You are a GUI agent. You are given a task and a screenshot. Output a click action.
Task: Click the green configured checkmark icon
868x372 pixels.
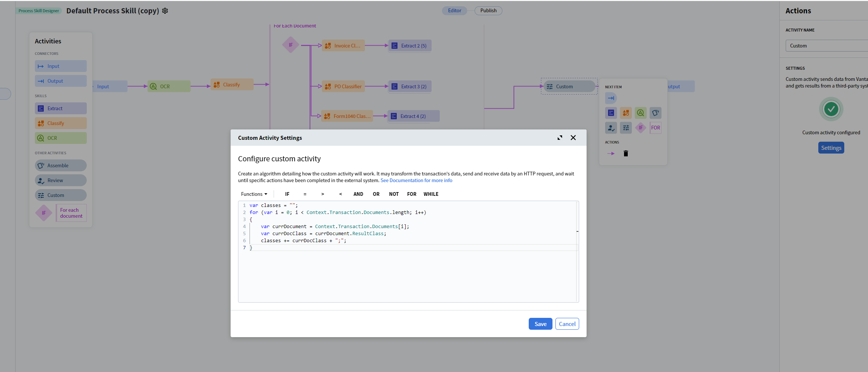[831, 109]
